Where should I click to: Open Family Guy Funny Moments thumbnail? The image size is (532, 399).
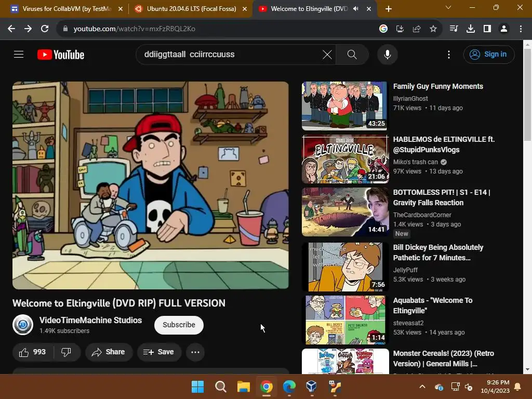(344, 105)
